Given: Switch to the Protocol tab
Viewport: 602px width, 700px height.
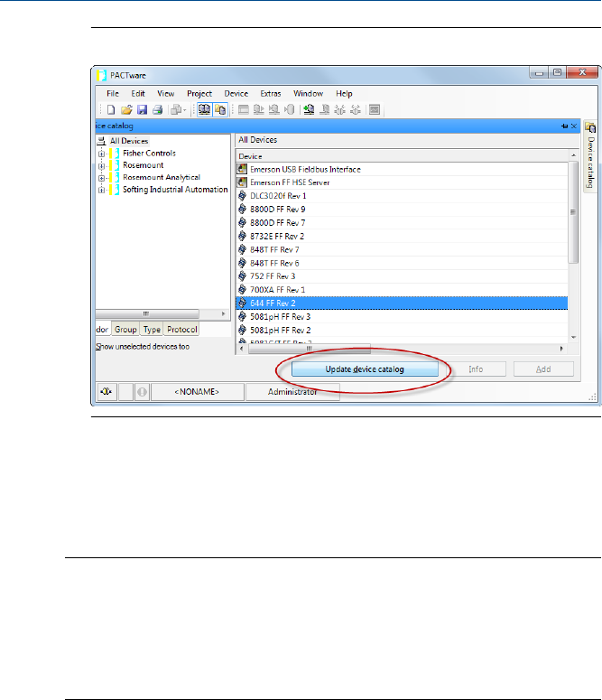Looking at the screenshot, I should (x=182, y=330).
